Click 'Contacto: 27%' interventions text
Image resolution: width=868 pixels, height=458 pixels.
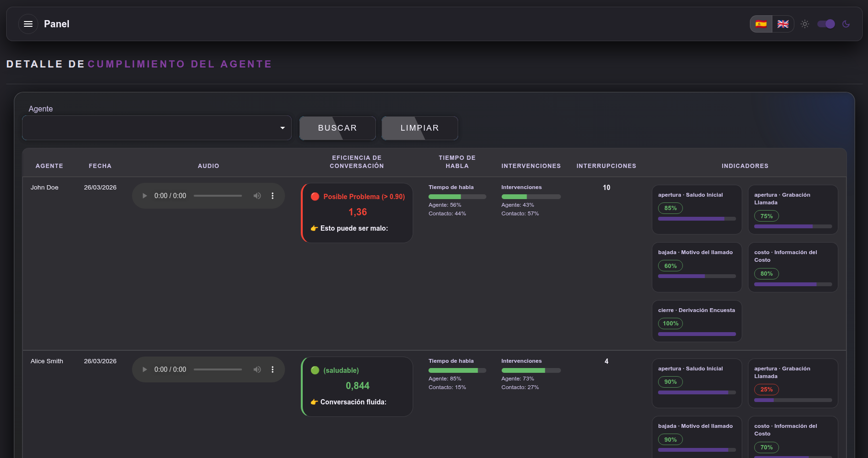pos(520,387)
